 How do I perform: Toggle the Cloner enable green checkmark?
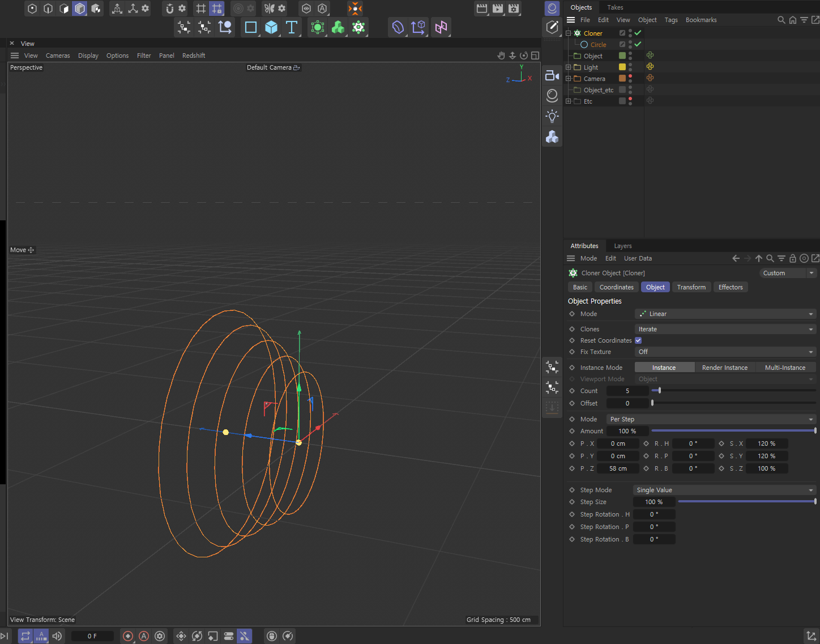coord(638,33)
